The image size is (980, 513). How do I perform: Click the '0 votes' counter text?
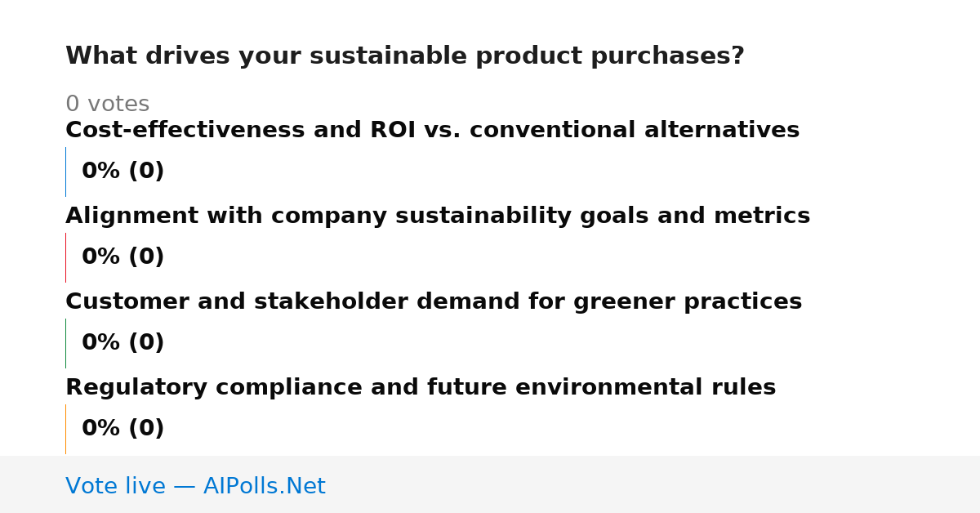(x=108, y=104)
